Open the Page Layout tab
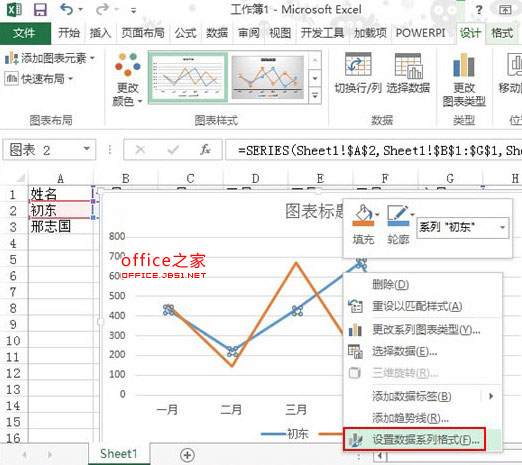This screenshot has height=465, width=522. pos(143,33)
